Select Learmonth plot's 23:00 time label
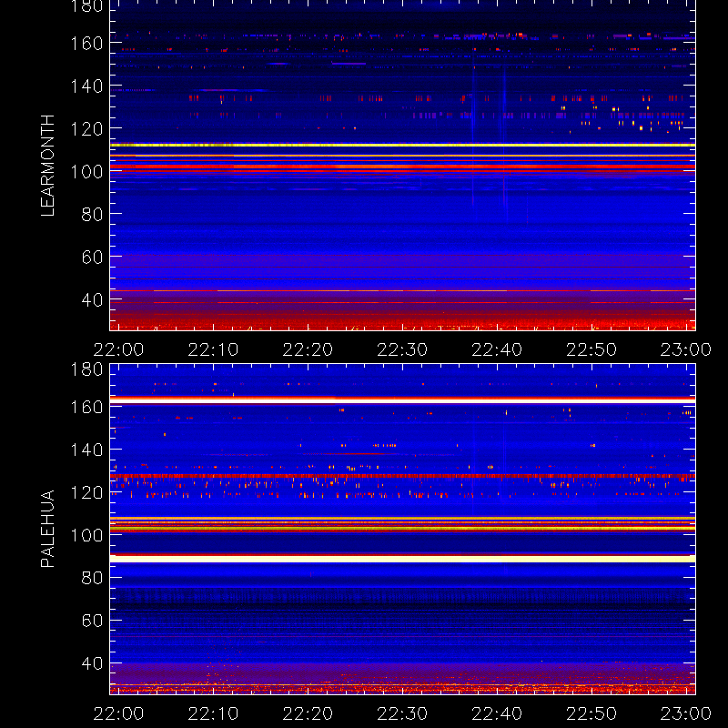The width and height of the screenshot is (728, 728). (x=686, y=349)
